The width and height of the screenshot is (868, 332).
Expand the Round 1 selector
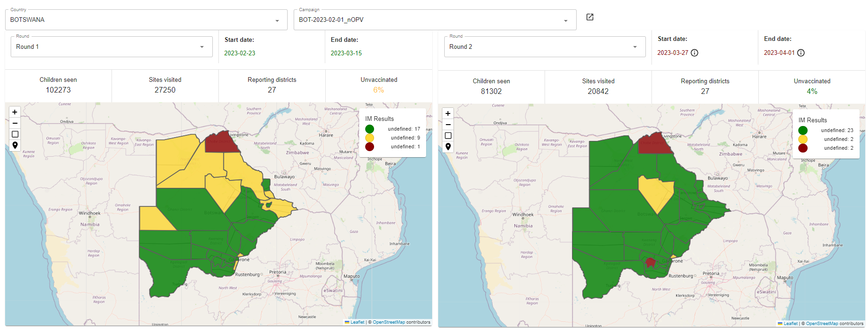pos(202,47)
